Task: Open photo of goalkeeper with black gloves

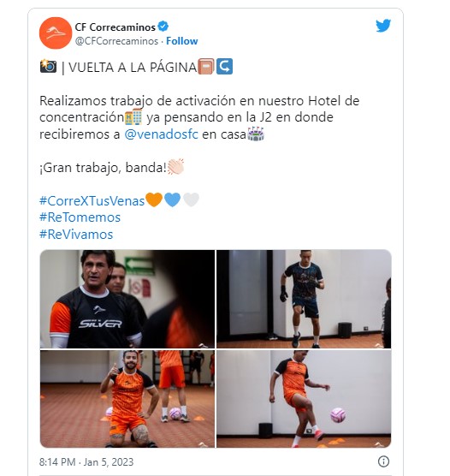Action: [304, 299]
